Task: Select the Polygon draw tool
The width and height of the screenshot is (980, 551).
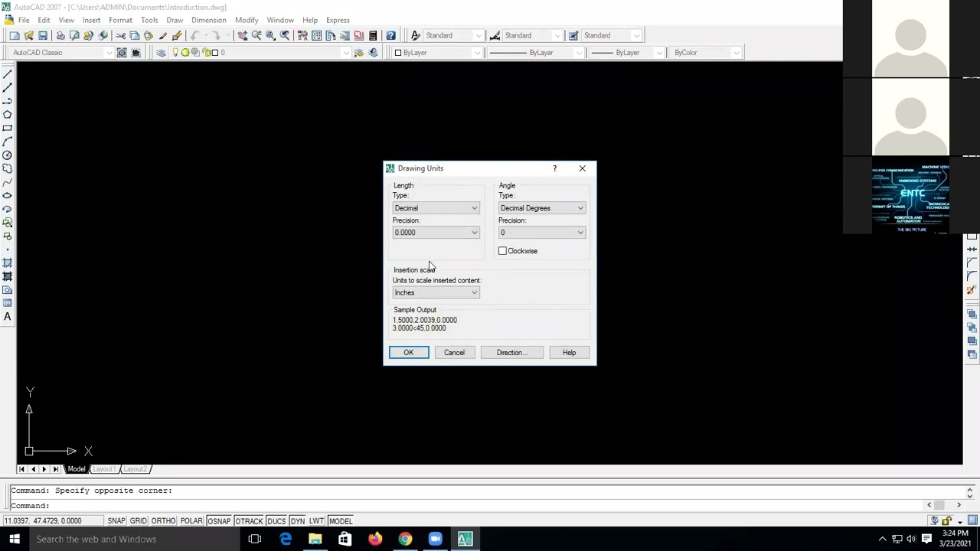Action: (8, 115)
